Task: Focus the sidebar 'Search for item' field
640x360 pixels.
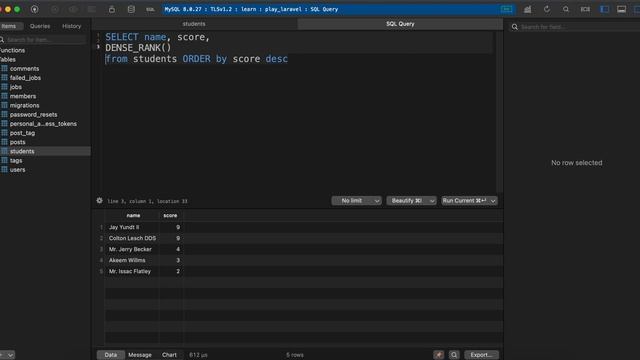Action: pos(44,40)
